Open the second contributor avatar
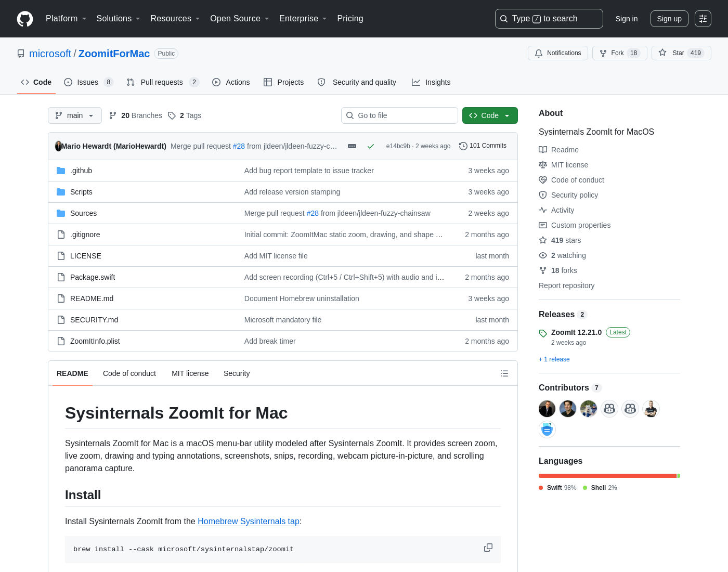728x572 pixels. pyautogui.click(x=568, y=409)
